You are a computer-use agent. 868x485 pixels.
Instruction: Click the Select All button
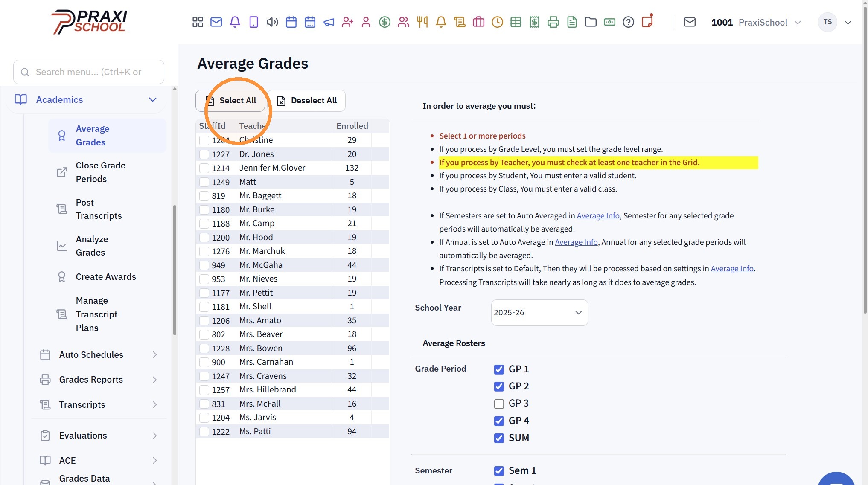[x=230, y=101]
